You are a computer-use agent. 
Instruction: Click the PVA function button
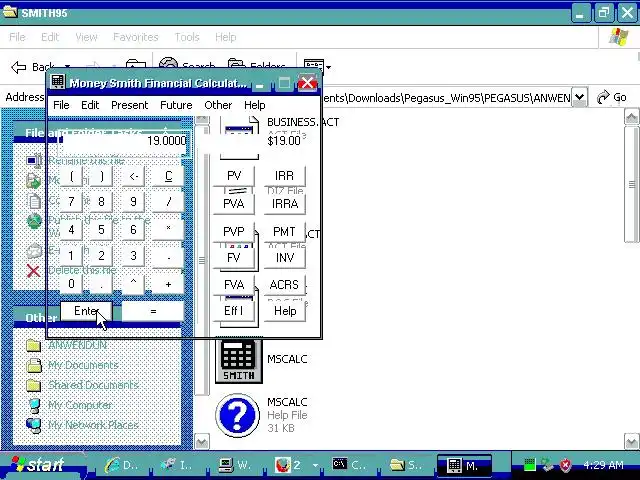(x=234, y=204)
